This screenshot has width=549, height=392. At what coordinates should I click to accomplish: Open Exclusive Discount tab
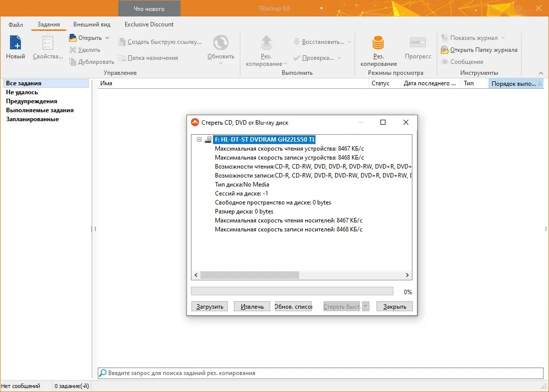149,24
